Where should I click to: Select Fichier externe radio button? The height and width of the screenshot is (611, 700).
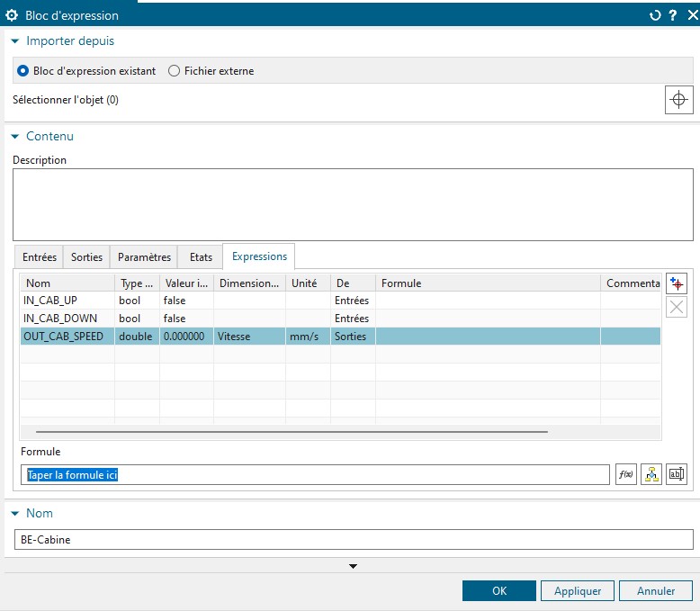pos(174,70)
